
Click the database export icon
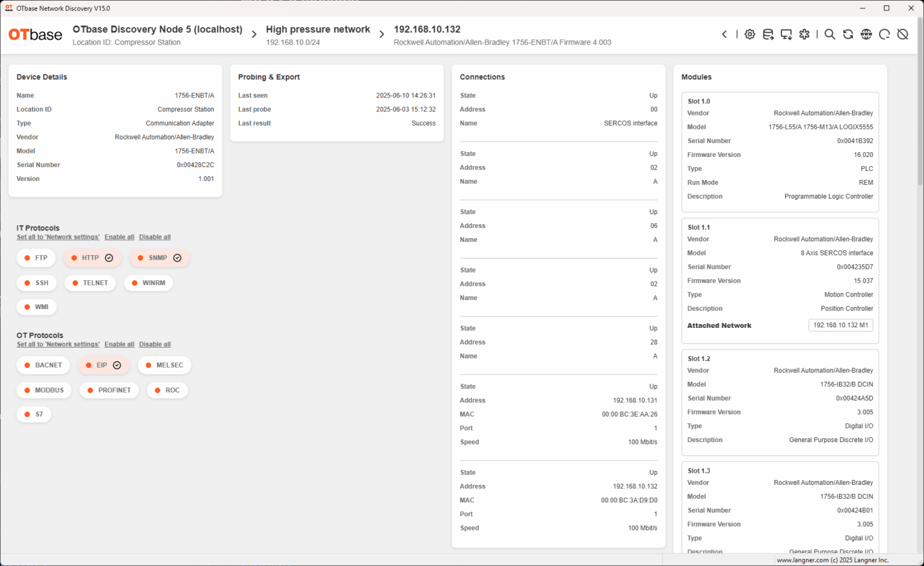768,34
